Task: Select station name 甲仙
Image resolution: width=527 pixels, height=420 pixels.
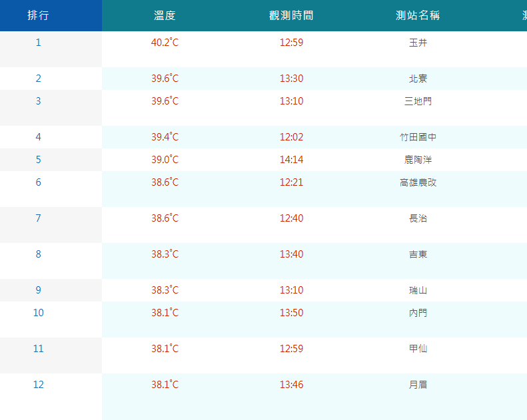Action: 418,349
